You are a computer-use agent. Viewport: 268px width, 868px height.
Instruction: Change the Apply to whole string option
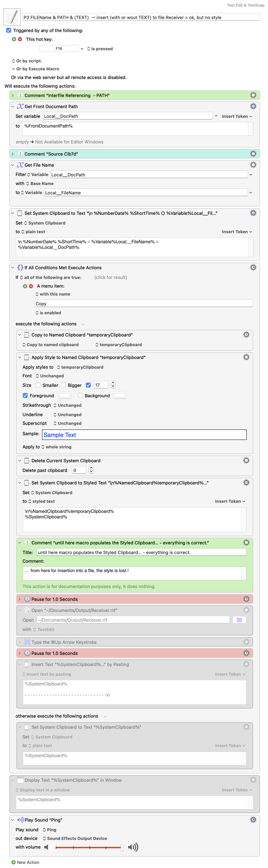tap(56, 447)
